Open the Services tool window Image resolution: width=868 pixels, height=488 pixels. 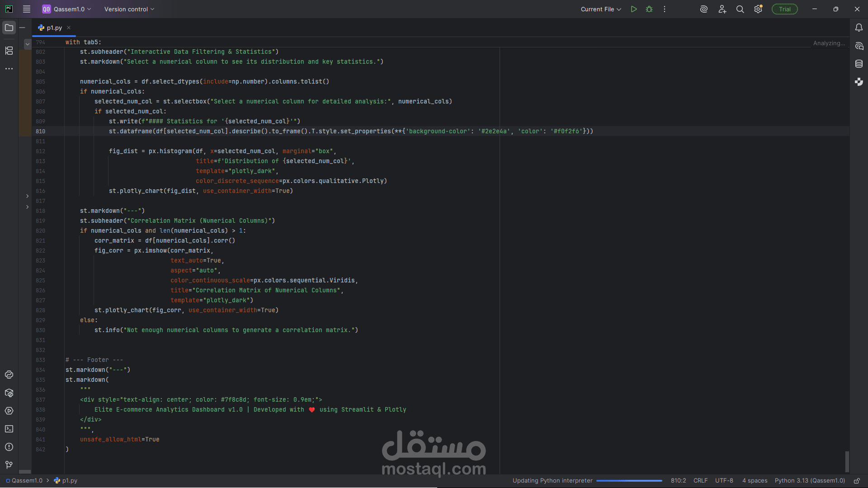click(9, 411)
